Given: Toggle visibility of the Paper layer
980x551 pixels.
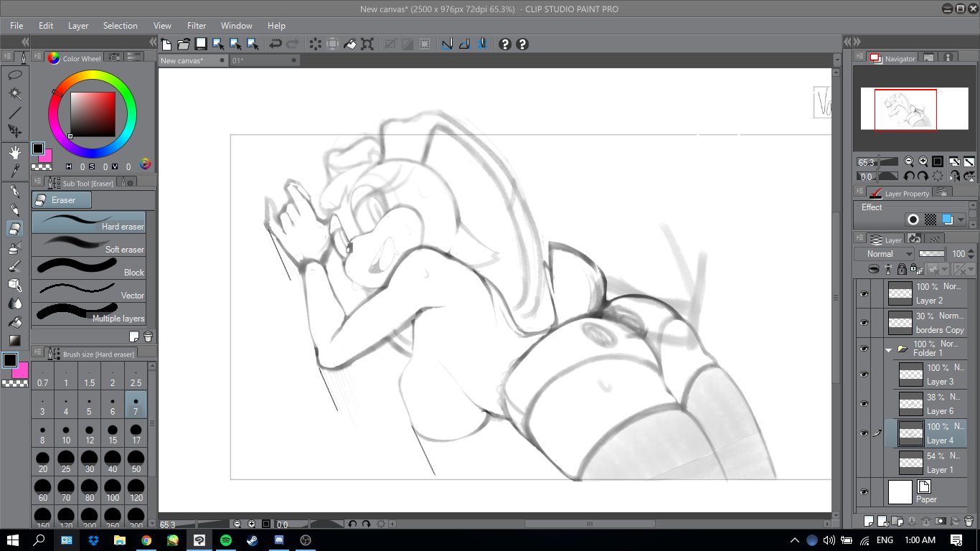Looking at the screenshot, I should point(864,492).
